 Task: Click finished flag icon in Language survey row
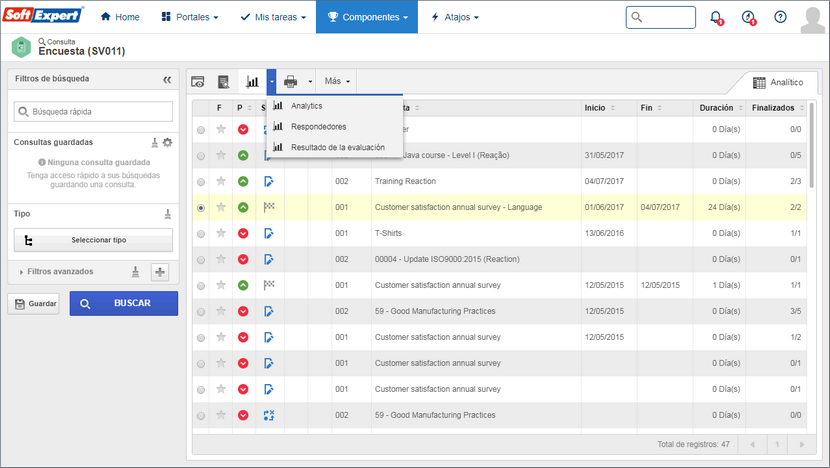pyautogui.click(x=269, y=207)
